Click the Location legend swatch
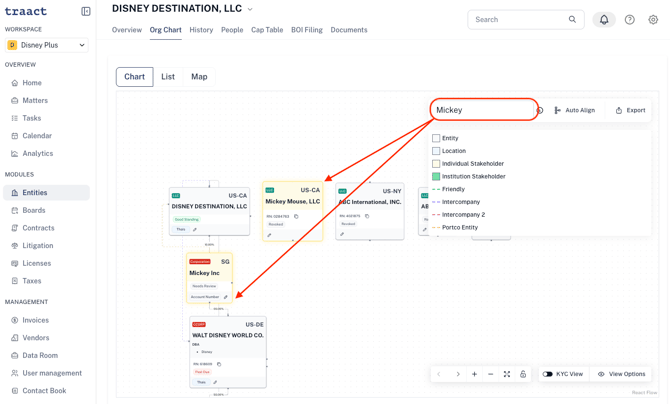 436,151
